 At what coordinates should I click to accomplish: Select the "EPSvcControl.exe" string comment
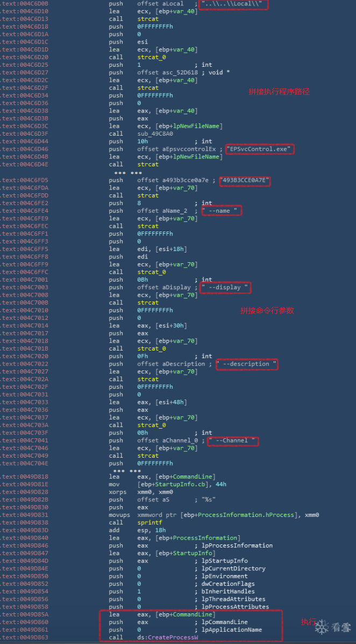tap(260, 149)
